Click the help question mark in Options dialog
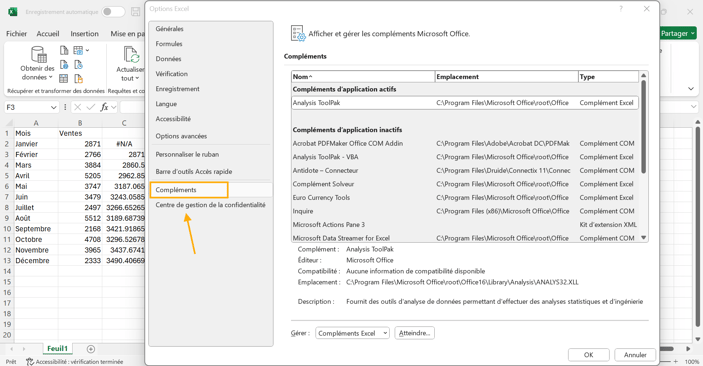The image size is (703, 366). [x=621, y=9]
